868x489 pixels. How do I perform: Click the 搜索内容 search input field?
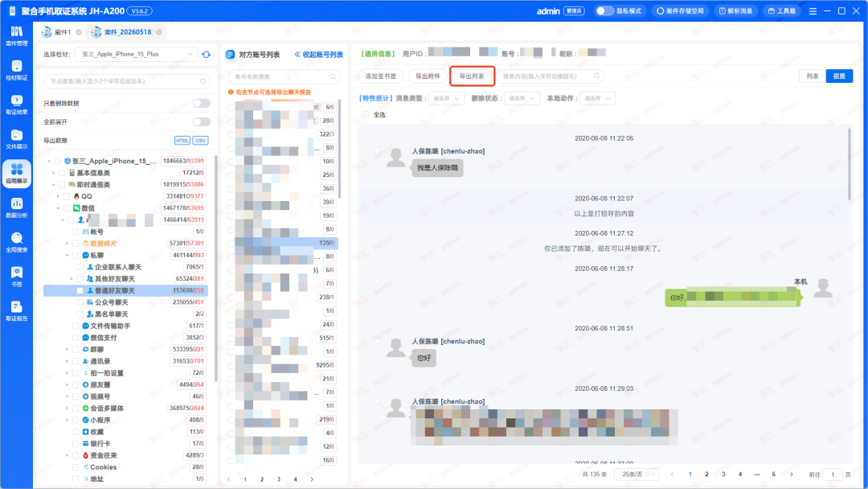coord(550,76)
